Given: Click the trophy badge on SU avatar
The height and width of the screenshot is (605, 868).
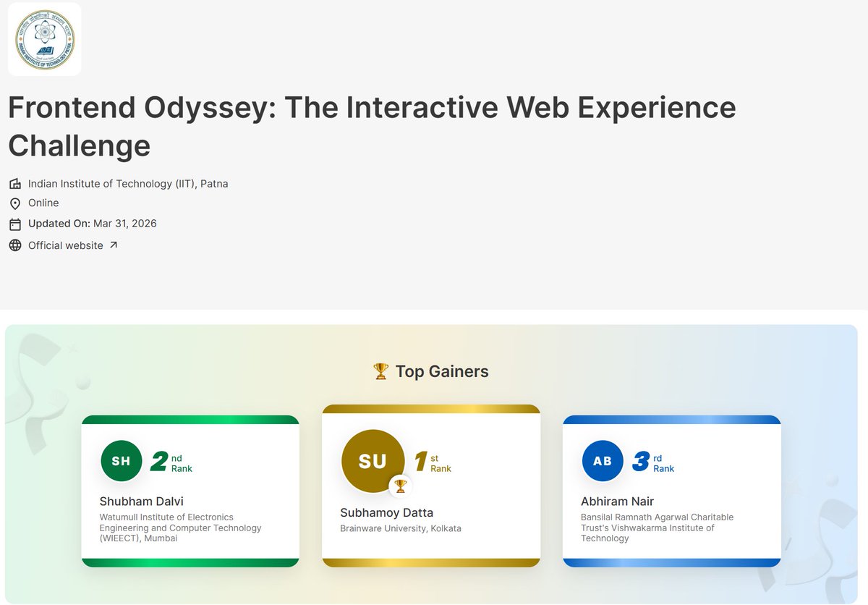Looking at the screenshot, I should tap(400, 486).
